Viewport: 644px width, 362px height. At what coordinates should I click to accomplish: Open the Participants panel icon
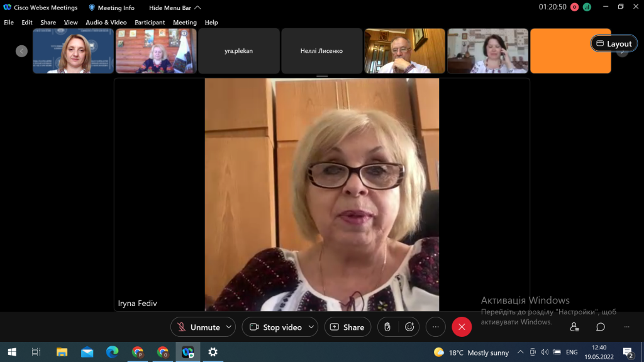coord(574,327)
